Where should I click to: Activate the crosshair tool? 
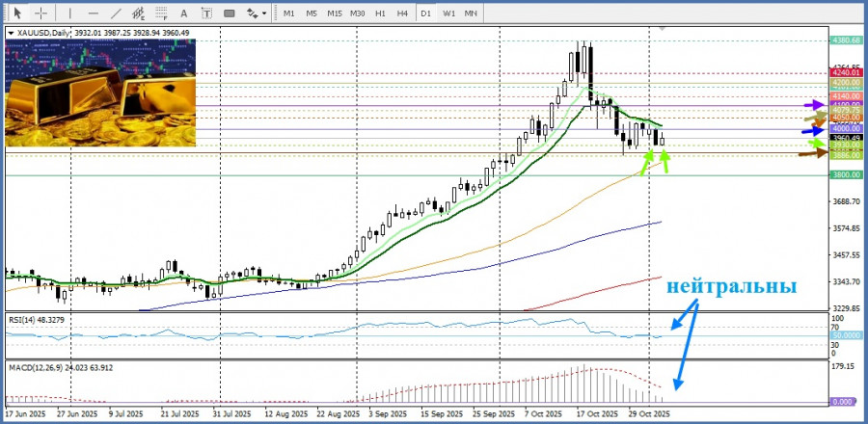coord(41,13)
